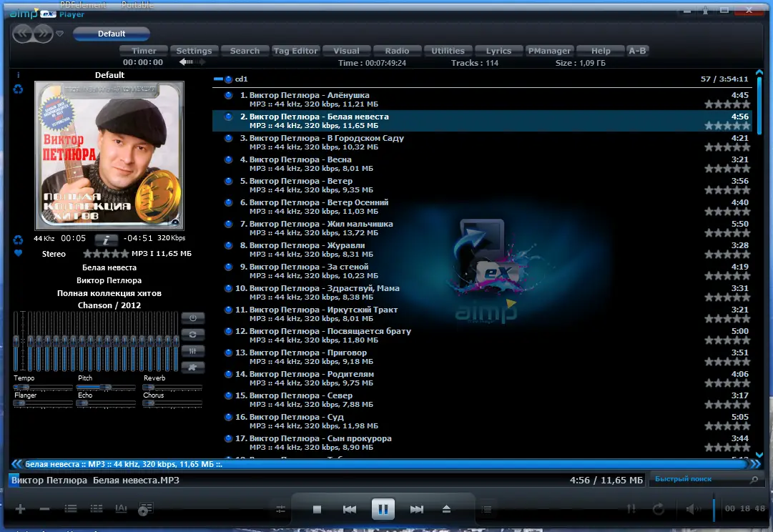Click the Timer tab

point(144,51)
